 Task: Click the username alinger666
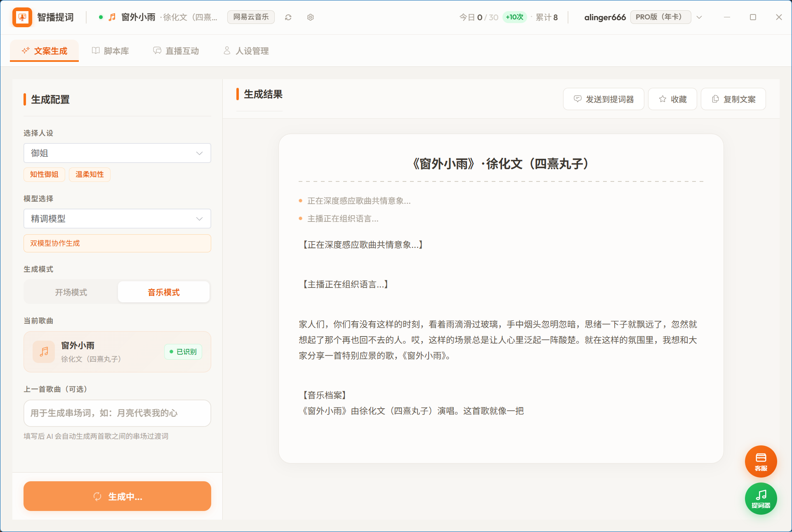605,17
